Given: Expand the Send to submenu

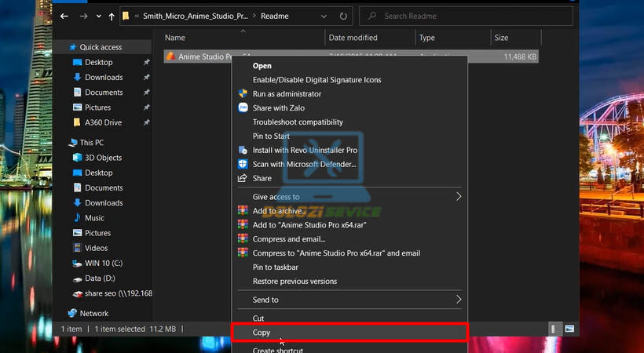Looking at the screenshot, I should tap(459, 300).
